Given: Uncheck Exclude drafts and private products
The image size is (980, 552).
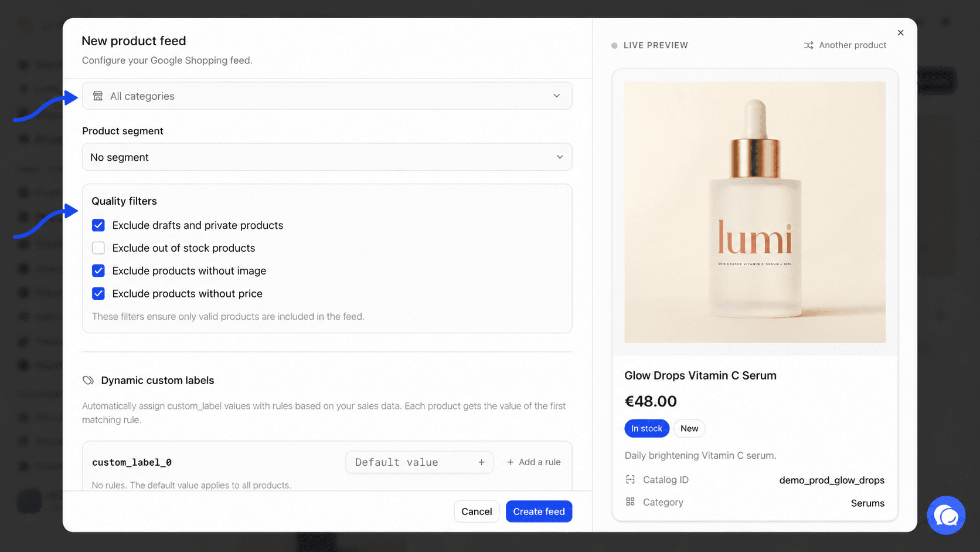Looking at the screenshot, I should point(98,225).
